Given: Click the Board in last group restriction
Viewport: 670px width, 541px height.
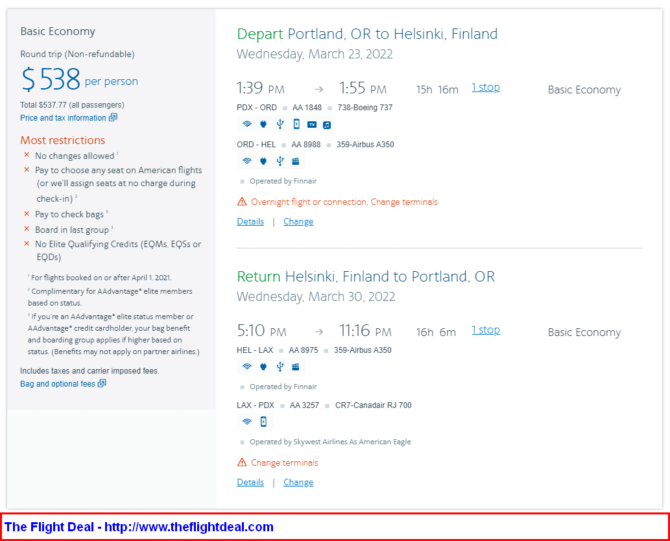Looking at the screenshot, I should pyautogui.click(x=72, y=230).
